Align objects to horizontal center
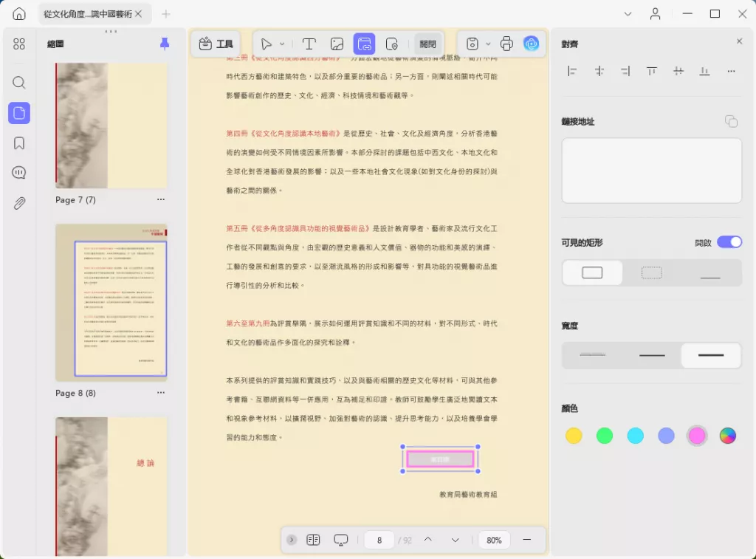This screenshot has height=559, width=756. tap(599, 72)
